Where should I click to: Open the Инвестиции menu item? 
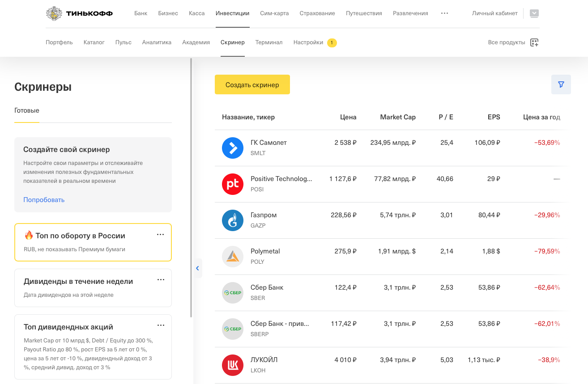[233, 13]
